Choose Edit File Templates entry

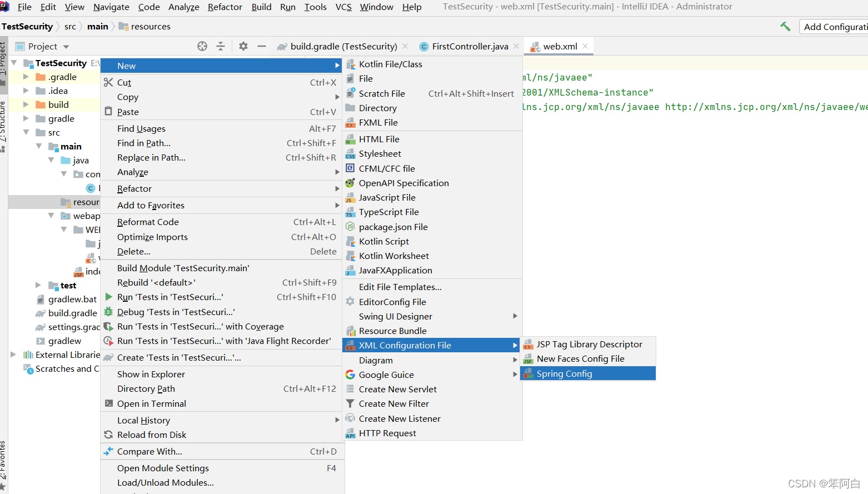click(432, 287)
